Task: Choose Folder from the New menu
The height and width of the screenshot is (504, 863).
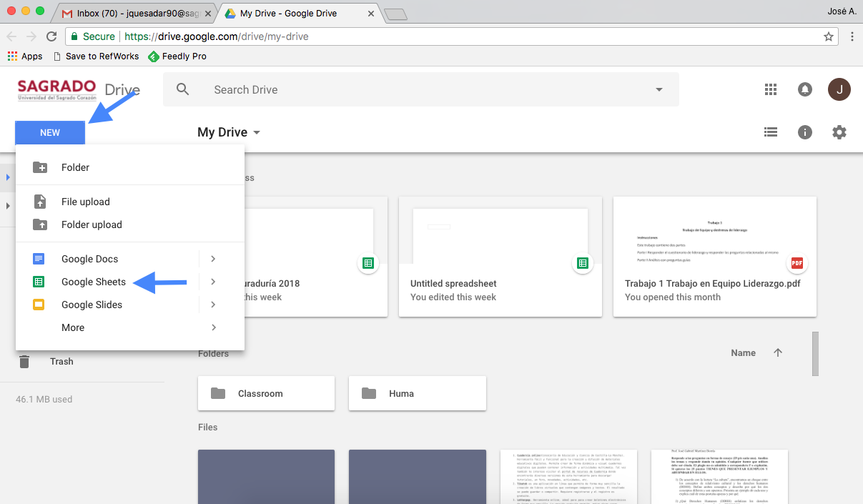Action: [130, 167]
